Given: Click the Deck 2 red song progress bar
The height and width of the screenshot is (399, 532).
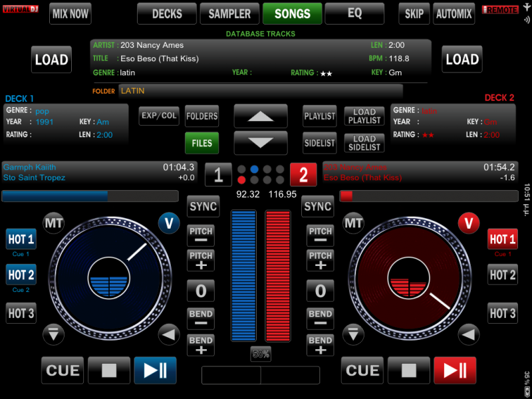Looking at the screenshot, I should point(429,196).
